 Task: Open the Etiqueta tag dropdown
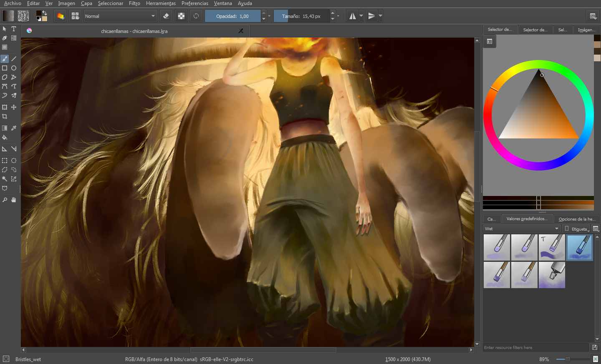pyautogui.click(x=580, y=229)
